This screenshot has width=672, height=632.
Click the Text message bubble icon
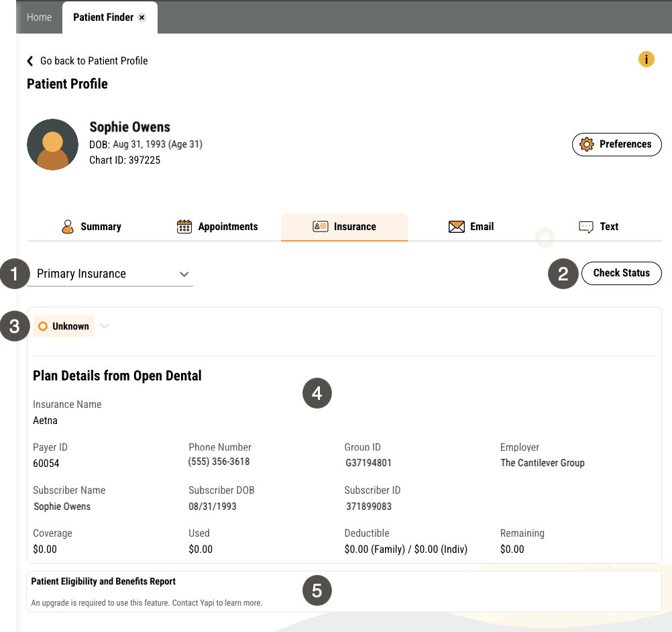[586, 227]
